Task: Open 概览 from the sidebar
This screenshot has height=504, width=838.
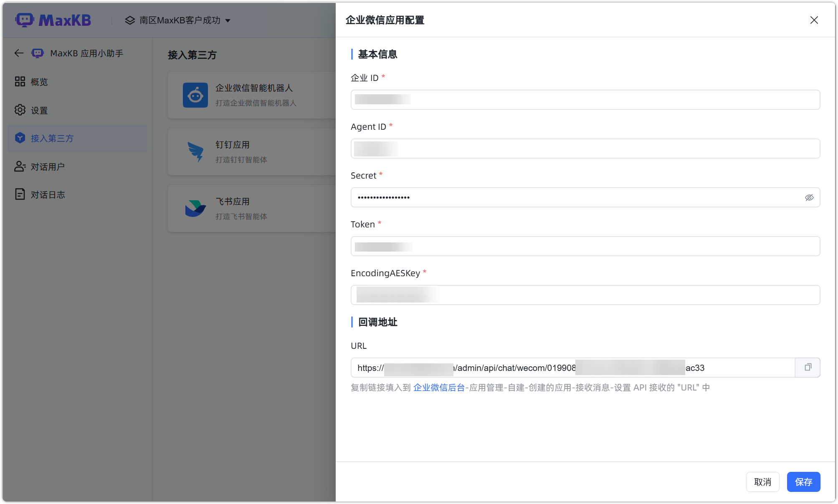Action: [38, 82]
